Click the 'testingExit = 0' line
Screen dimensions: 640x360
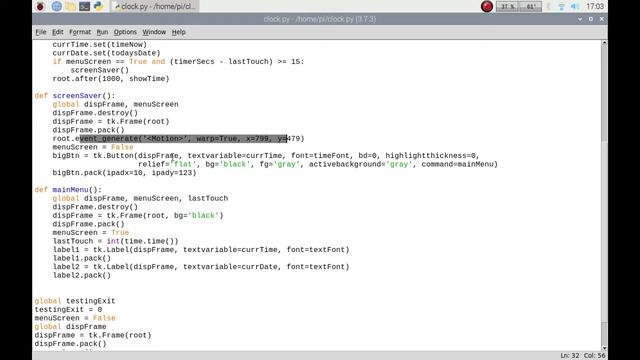pyautogui.click(x=68, y=309)
